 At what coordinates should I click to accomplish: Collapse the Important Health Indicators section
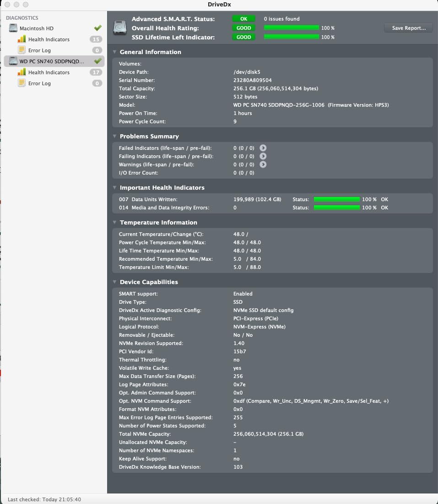coord(114,187)
